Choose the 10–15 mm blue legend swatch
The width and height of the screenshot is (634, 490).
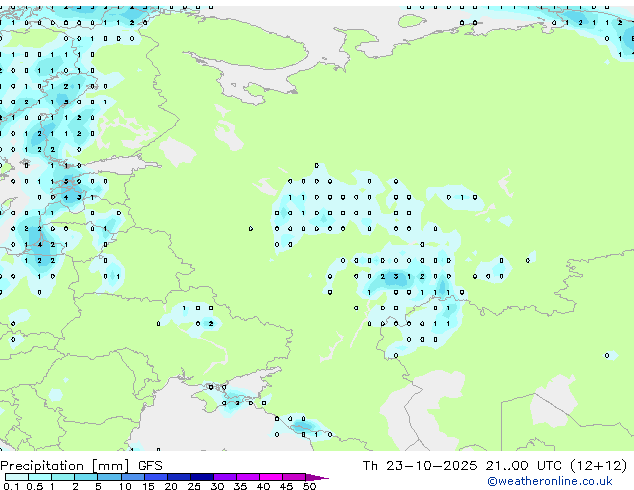click(x=132, y=477)
